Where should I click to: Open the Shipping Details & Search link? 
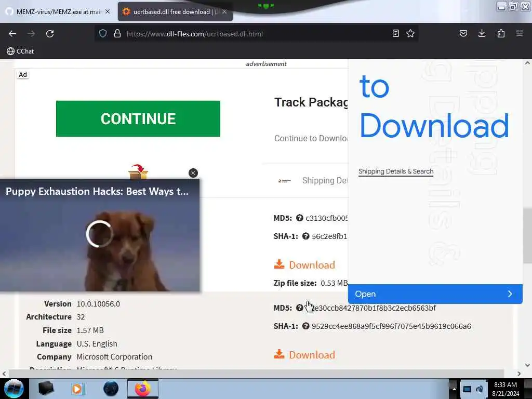coord(396,171)
